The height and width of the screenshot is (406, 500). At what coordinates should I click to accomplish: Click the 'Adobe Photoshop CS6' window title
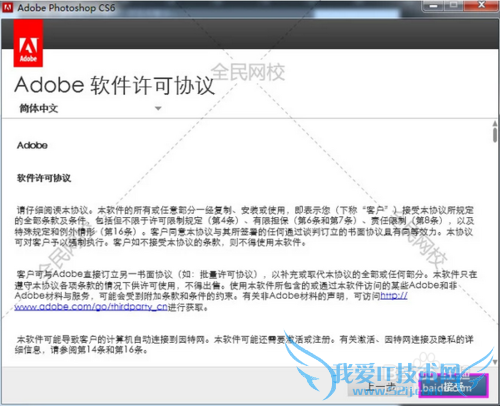tap(66, 7)
